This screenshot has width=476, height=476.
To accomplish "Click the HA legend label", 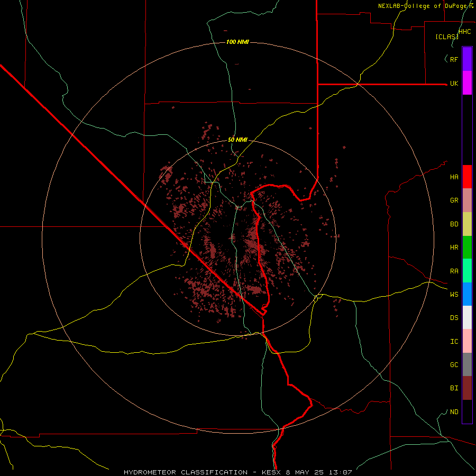I will pyautogui.click(x=454, y=177).
